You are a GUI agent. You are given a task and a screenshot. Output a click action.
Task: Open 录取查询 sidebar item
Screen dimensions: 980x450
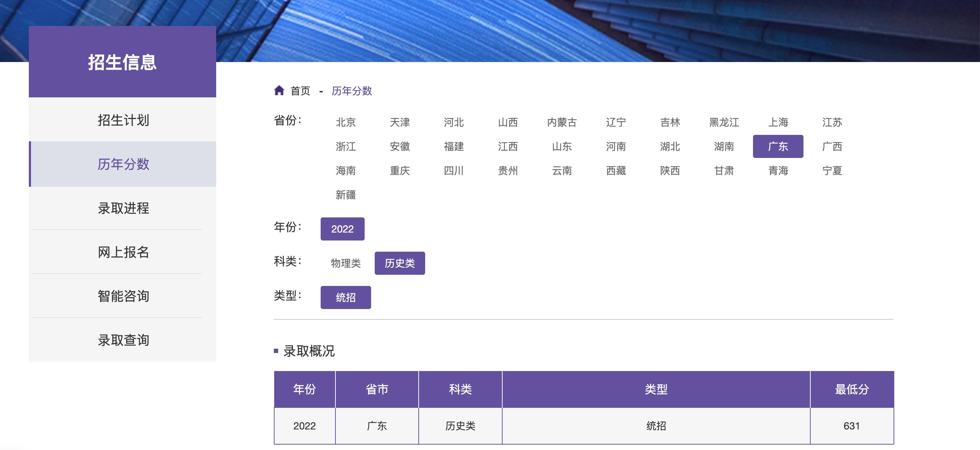[x=123, y=340]
